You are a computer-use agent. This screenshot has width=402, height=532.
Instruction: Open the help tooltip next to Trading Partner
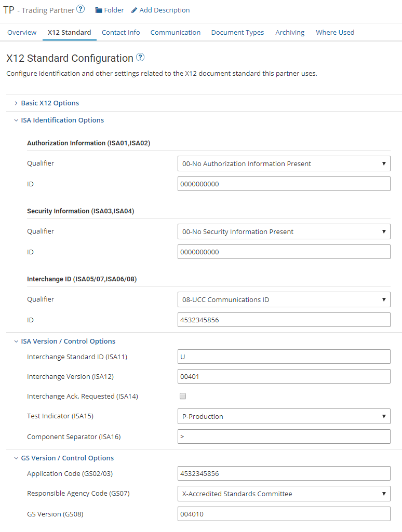pos(81,8)
